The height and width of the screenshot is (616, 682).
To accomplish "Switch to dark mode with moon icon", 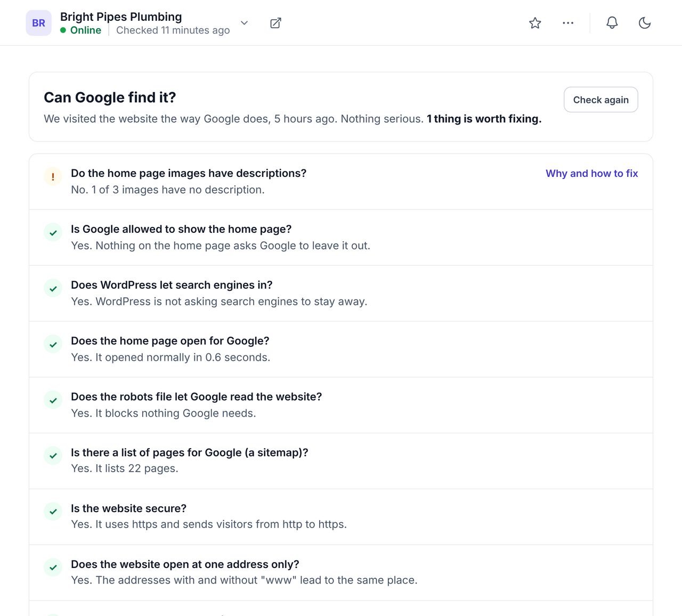I will click(645, 23).
